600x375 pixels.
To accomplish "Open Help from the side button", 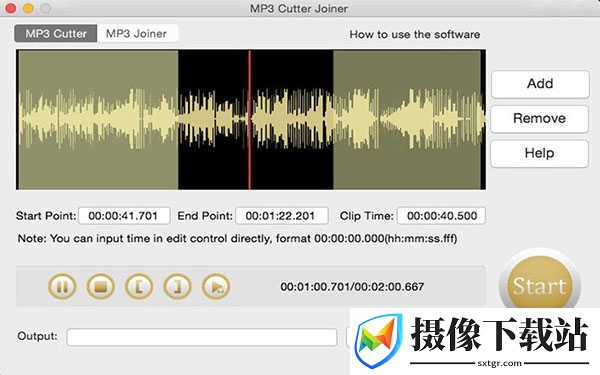I will (540, 153).
